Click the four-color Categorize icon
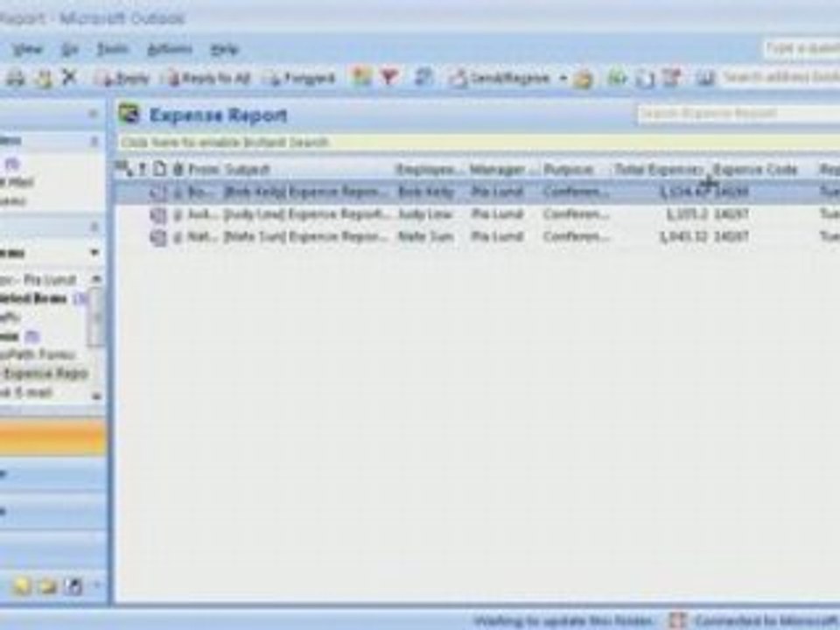 point(360,78)
